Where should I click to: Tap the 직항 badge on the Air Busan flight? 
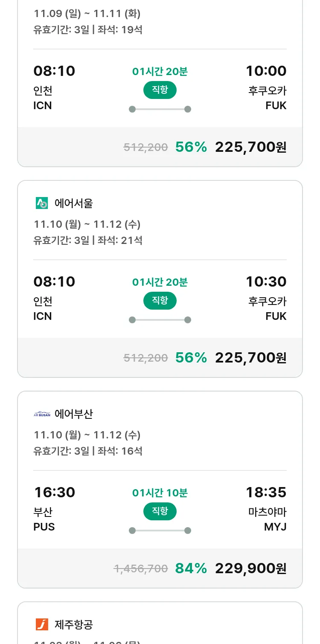click(x=160, y=511)
